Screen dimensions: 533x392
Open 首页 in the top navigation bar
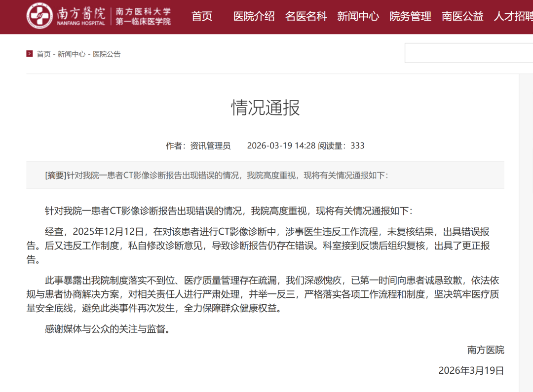tap(202, 16)
